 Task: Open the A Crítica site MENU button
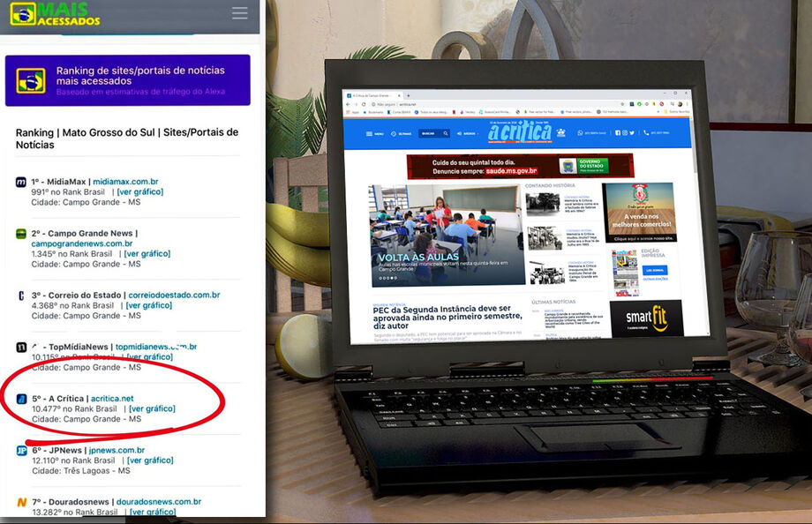pos(375,133)
